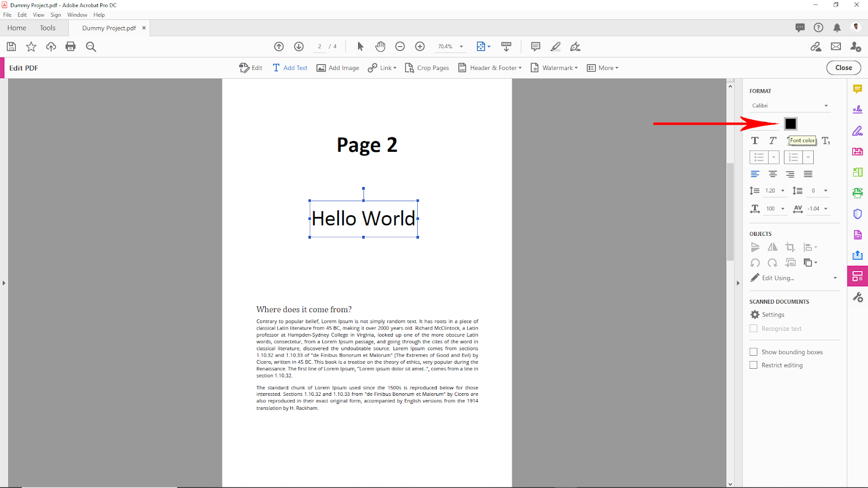The height and width of the screenshot is (488, 868).
Task: Expand the Edit Using dropdown
Action: point(835,278)
